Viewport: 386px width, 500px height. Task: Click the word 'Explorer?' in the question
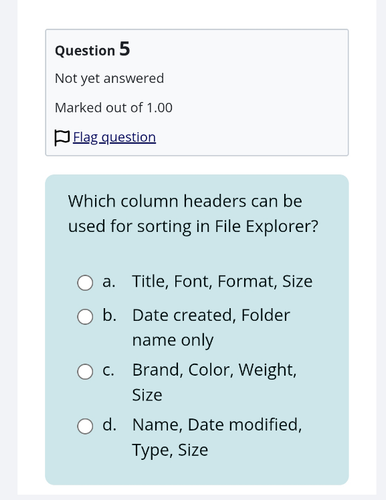[282, 226]
